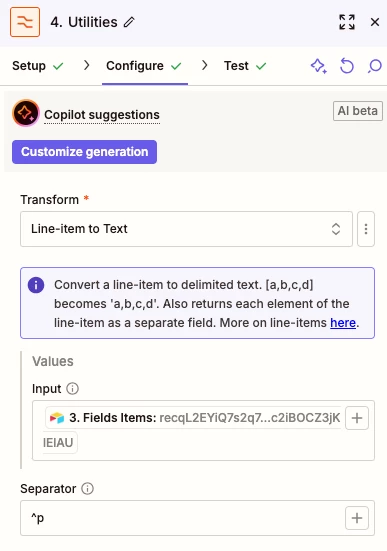387x551 pixels.
Task: Expand panel with fullscreen arrows icon
Action: (x=347, y=22)
